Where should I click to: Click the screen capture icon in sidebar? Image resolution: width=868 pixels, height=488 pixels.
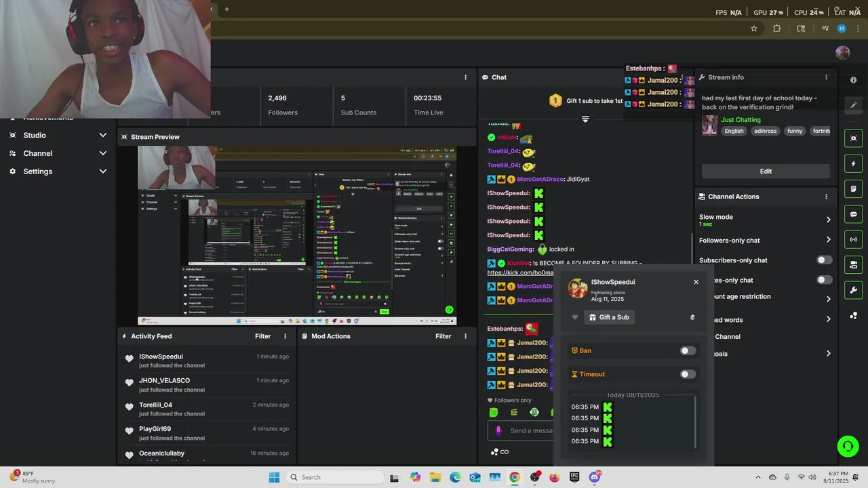coord(853,138)
